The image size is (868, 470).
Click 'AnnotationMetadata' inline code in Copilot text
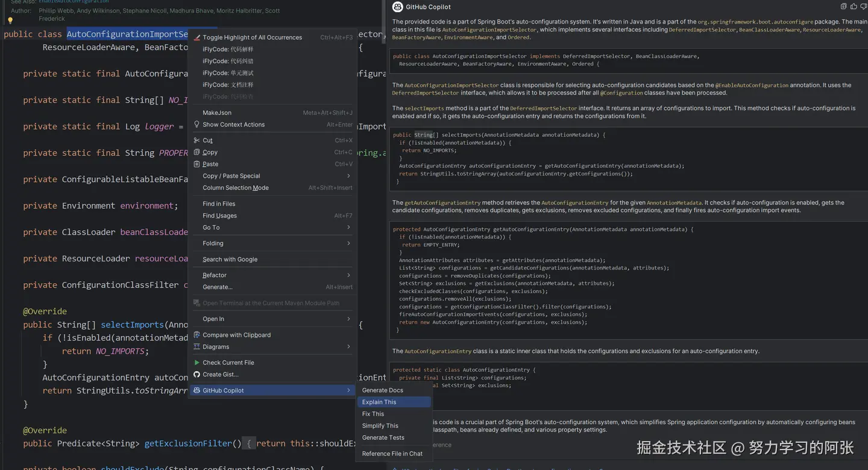click(x=674, y=203)
